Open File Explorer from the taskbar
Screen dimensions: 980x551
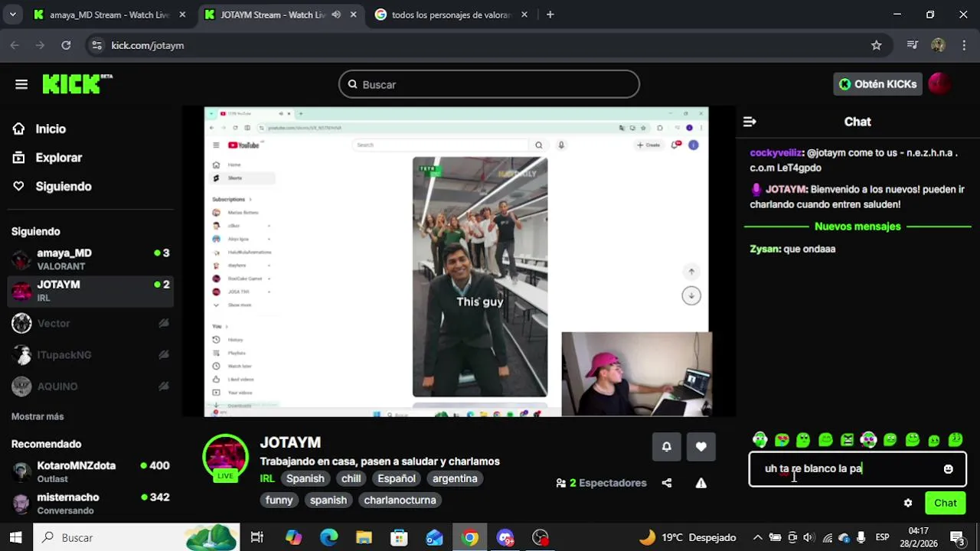pos(364,537)
